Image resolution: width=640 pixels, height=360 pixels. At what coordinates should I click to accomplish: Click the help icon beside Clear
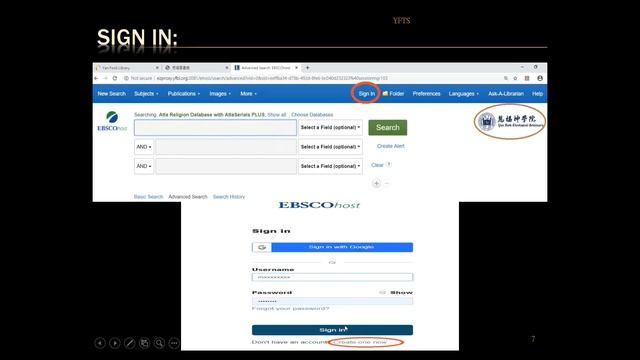click(389, 164)
